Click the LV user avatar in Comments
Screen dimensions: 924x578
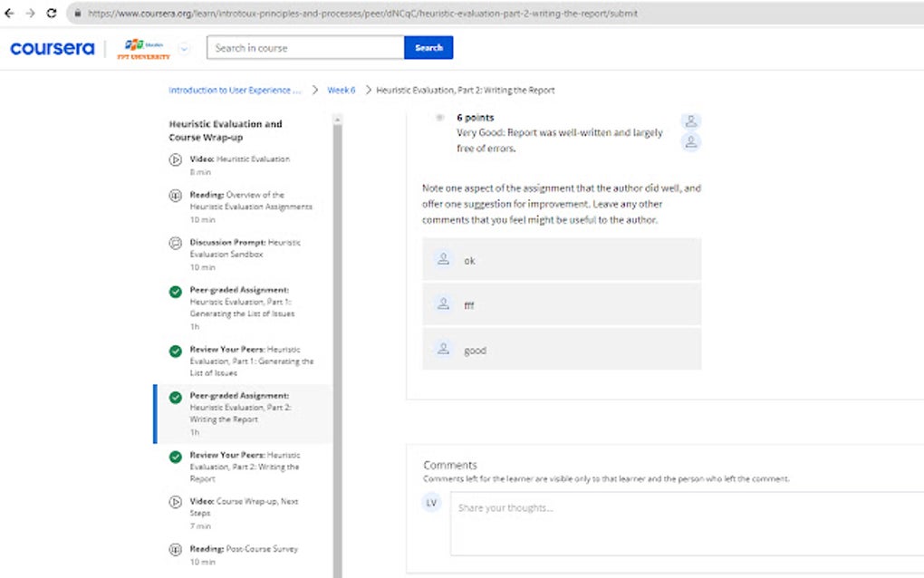click(432, 503)
